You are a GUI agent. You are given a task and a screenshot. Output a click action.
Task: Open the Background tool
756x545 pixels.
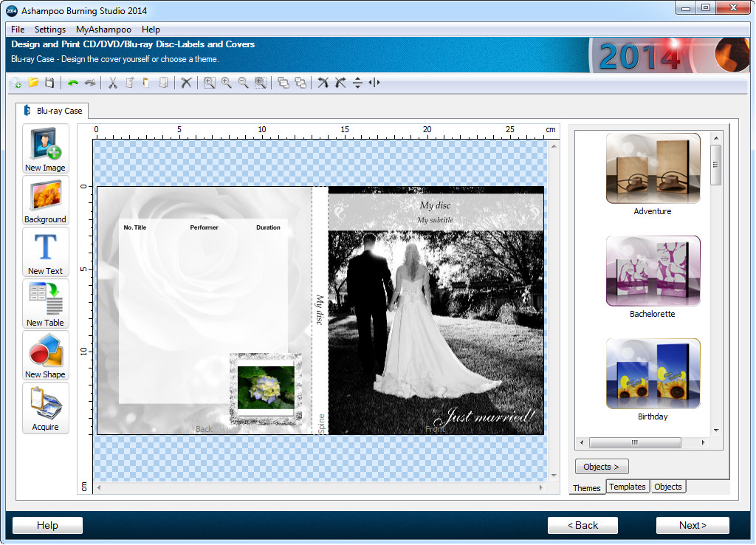coord(45,199)
